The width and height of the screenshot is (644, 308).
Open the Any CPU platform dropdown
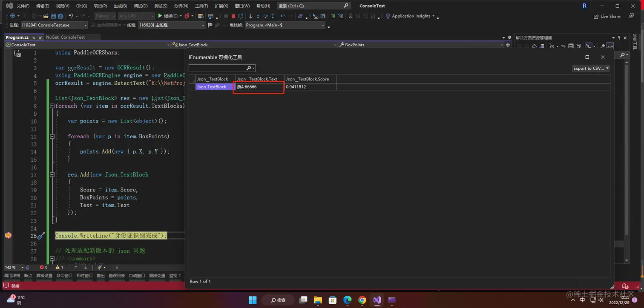(x=136, y=16)
